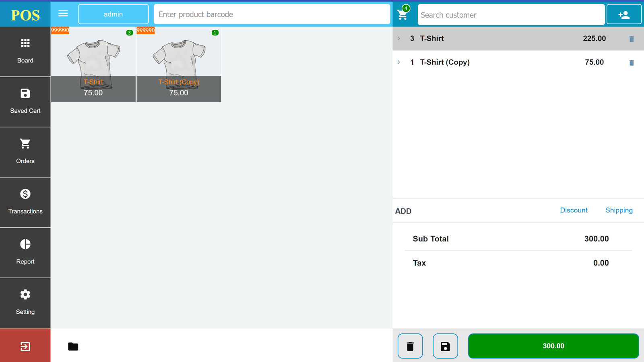
Task: Go to Orders in sidebar
Action: pyautogui.click(x=25, y=152)
